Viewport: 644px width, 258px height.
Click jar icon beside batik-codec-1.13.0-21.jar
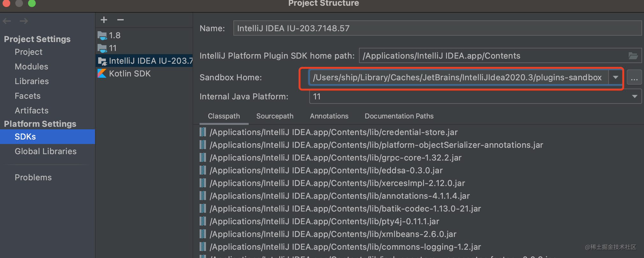click(203, 208)
